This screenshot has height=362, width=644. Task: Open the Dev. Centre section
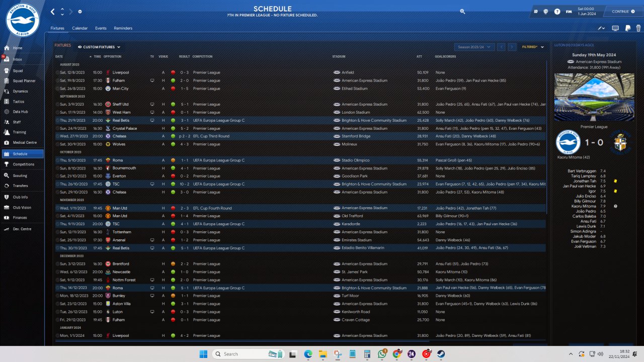click(x=23, y=229)
